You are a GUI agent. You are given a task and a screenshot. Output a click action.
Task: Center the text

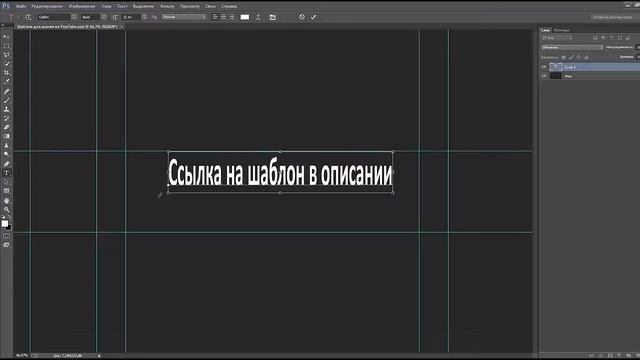224,17
